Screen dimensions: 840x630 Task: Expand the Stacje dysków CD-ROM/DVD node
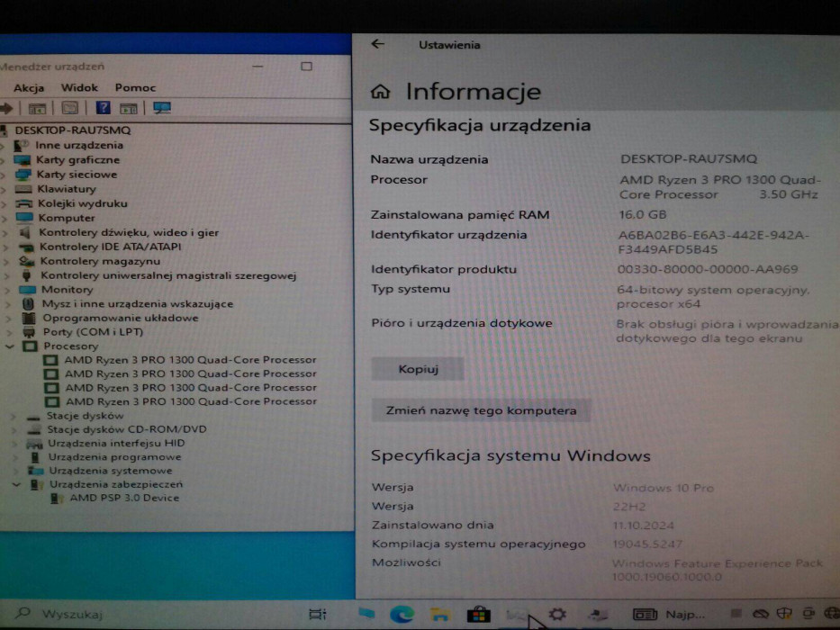(x=14, y=429)
